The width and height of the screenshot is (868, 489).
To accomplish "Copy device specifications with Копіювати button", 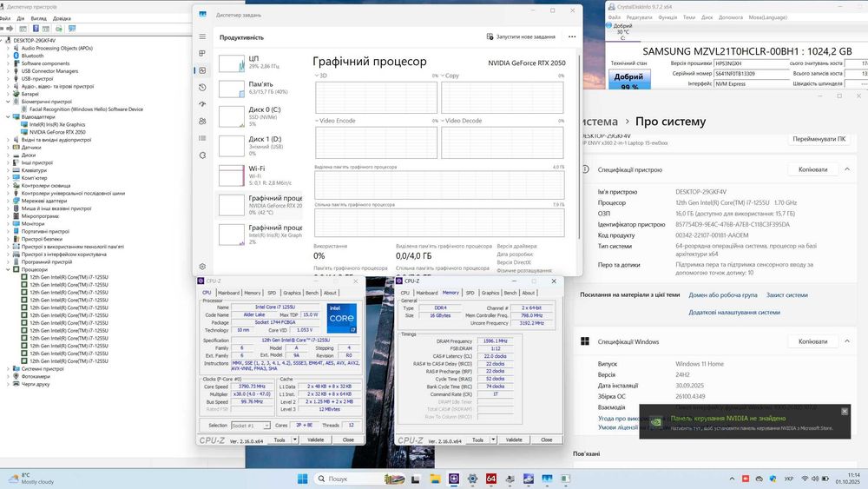I will [x=812, y=169].
